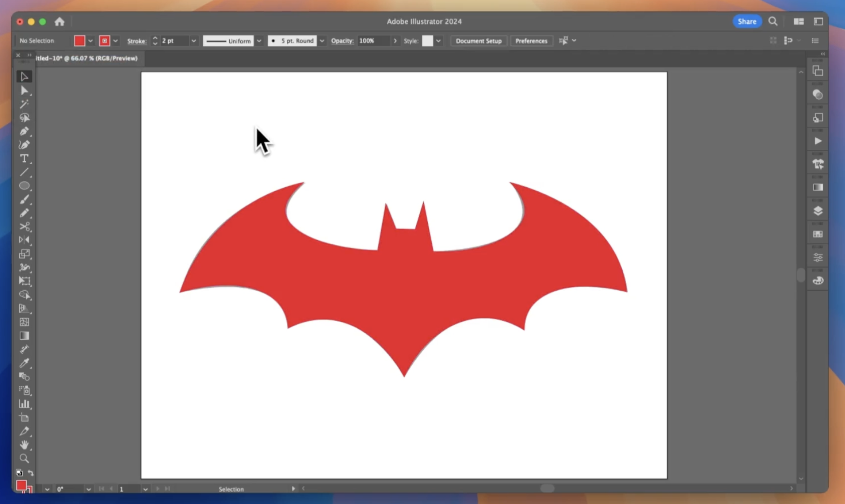The height and width of the screenshot is (504, 845).
Task: Open the graphic Style dropdown
Action: point(438,41)
